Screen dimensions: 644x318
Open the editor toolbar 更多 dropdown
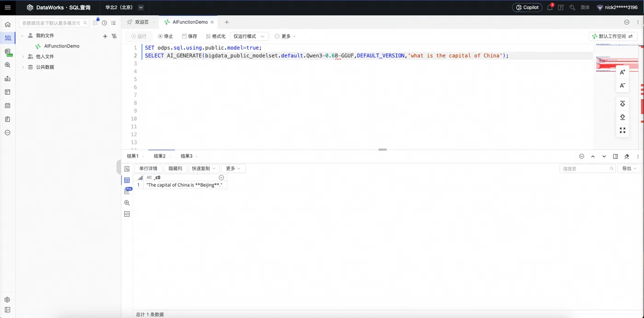(285, 36)
